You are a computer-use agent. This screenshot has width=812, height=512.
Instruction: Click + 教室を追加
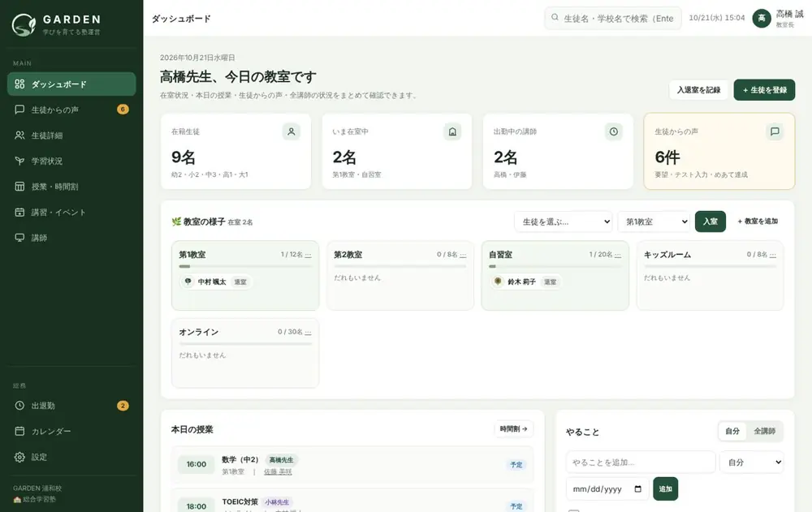click(x=758, y=222)
